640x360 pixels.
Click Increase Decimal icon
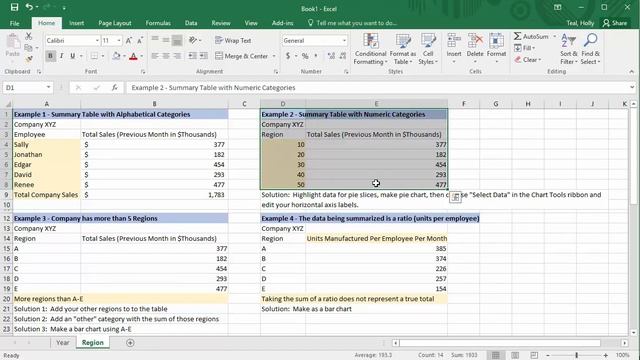[331, 56]
